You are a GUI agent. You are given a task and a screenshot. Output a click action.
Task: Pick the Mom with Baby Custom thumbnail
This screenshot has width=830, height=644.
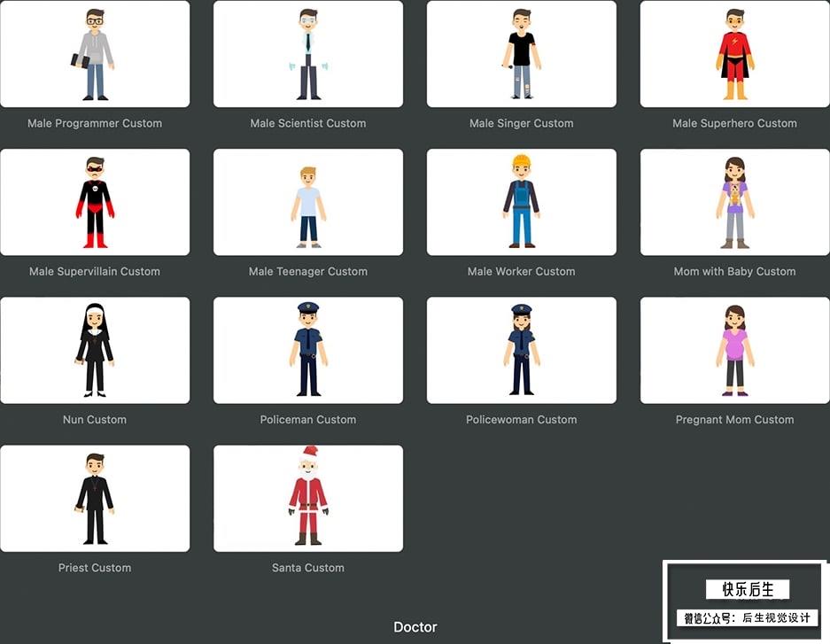point(734,202)
